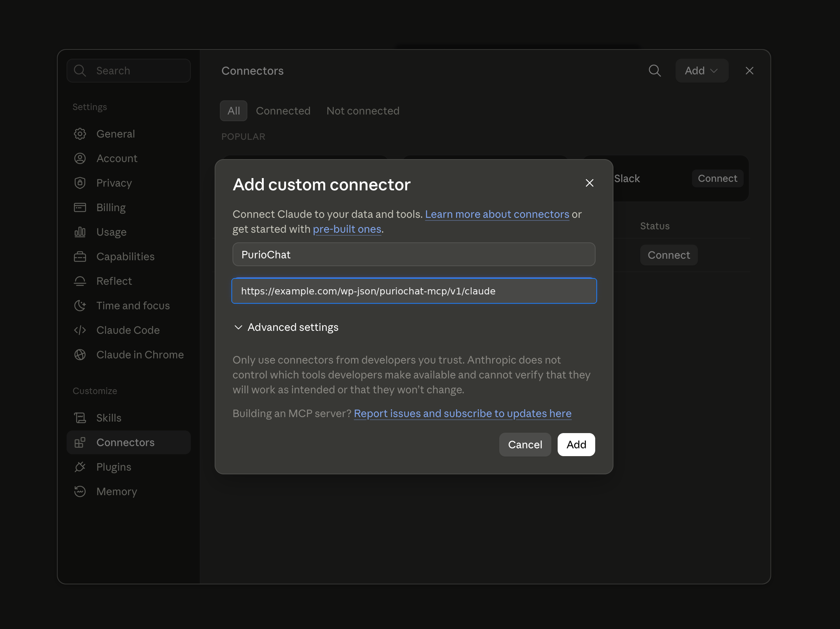Open the Learn more about connectors link
The image size is (840, 629).
pos(497,214)
